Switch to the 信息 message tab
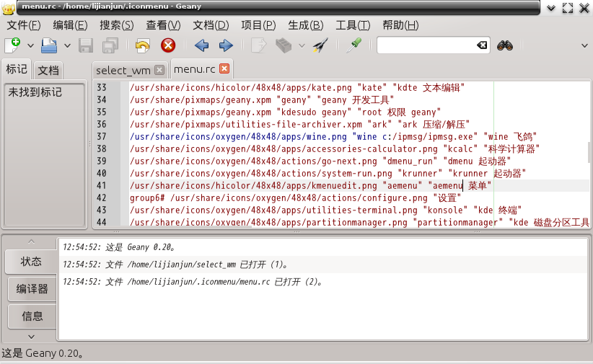The width and height of the screenshot is (593, 364). (x=32, y=316)
